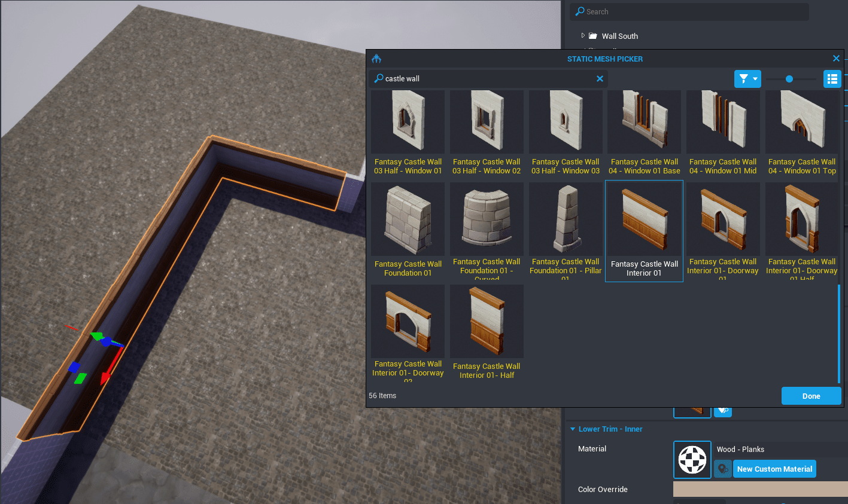The width and height of the screenshot is (848, 504).
Task: Open the filter dropdown in mesh picker
Action: point(747,79)
